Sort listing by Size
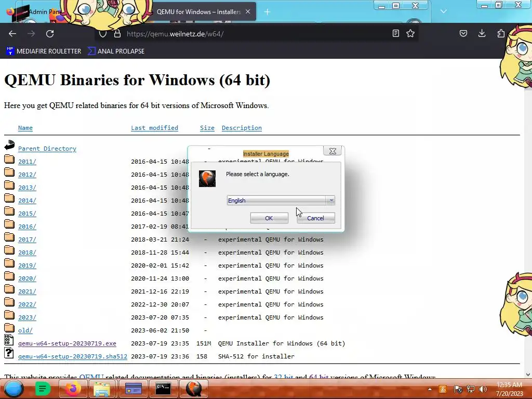 (207, 128)
